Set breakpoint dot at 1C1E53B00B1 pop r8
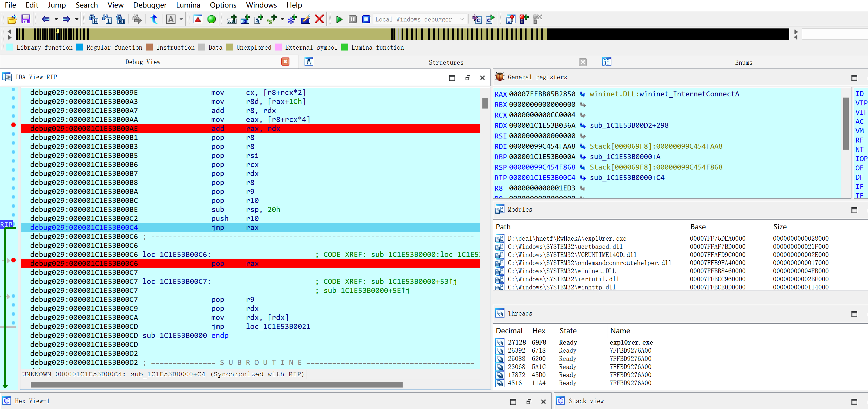 point(13,134)
